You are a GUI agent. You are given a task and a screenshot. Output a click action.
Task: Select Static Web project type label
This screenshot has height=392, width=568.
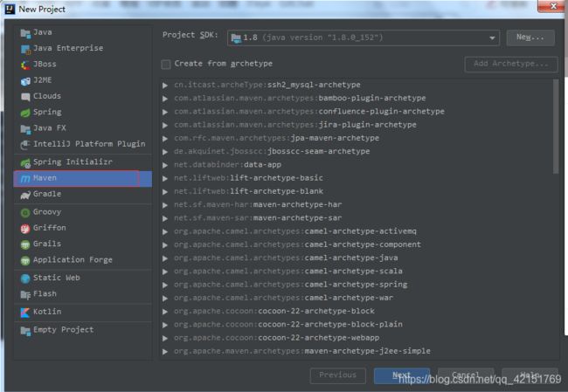pyautogui.click(x=57, y=278)
